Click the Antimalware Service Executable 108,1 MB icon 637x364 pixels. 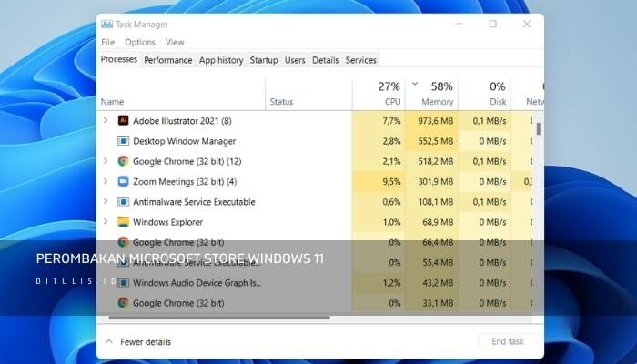[x=123, y=202]
